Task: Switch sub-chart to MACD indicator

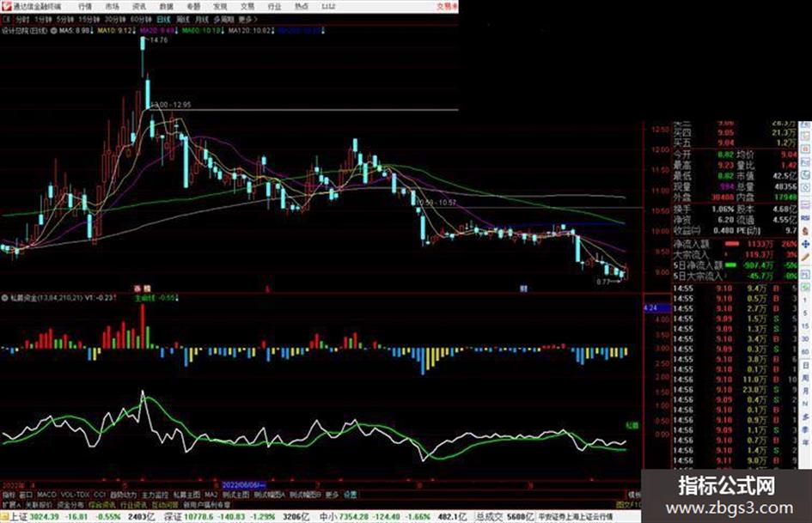Action: click(46, 495)
